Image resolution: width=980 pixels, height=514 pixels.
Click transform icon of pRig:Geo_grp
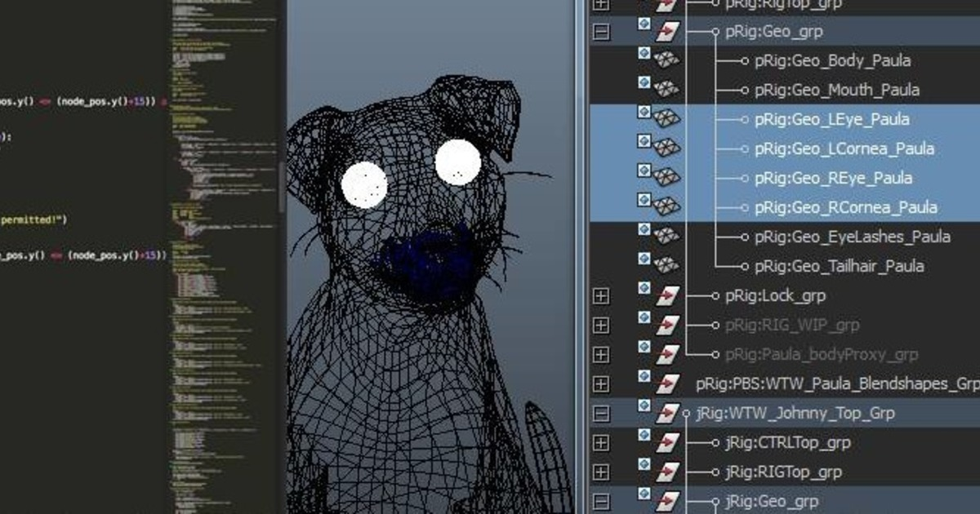click(x=668, y=32)
